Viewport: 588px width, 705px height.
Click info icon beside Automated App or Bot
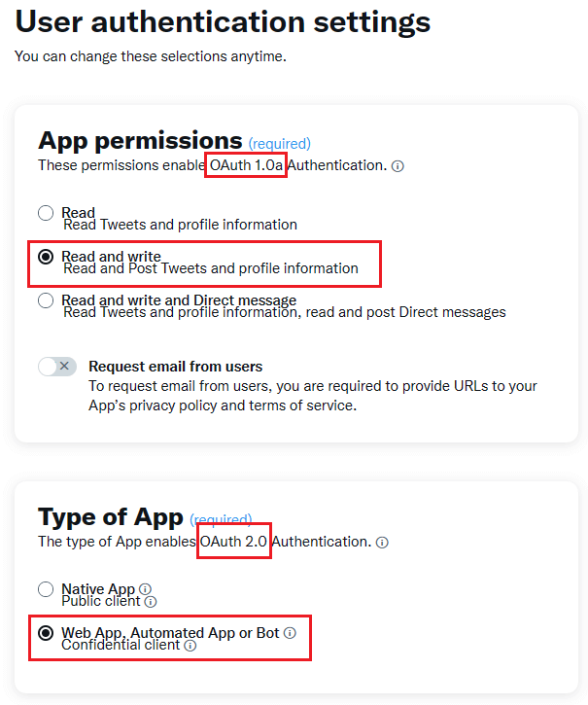(x=290, y=633)
